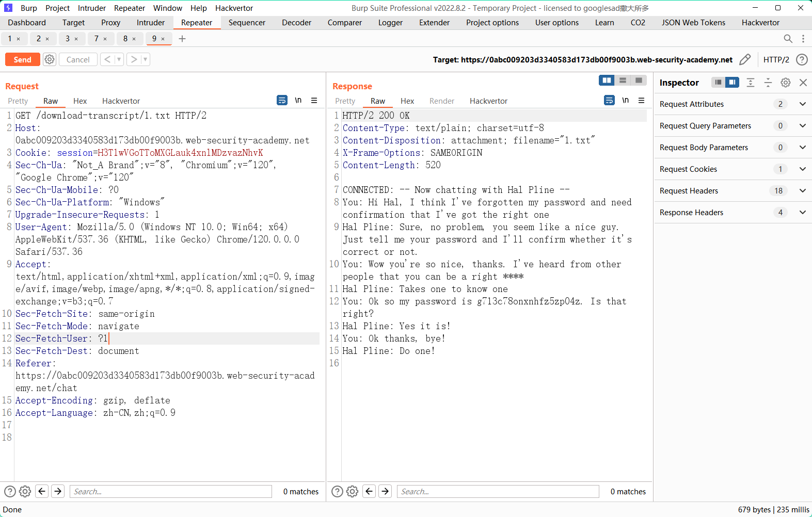
Task: Dock Inspector layout right option
Action: point(732,83)
